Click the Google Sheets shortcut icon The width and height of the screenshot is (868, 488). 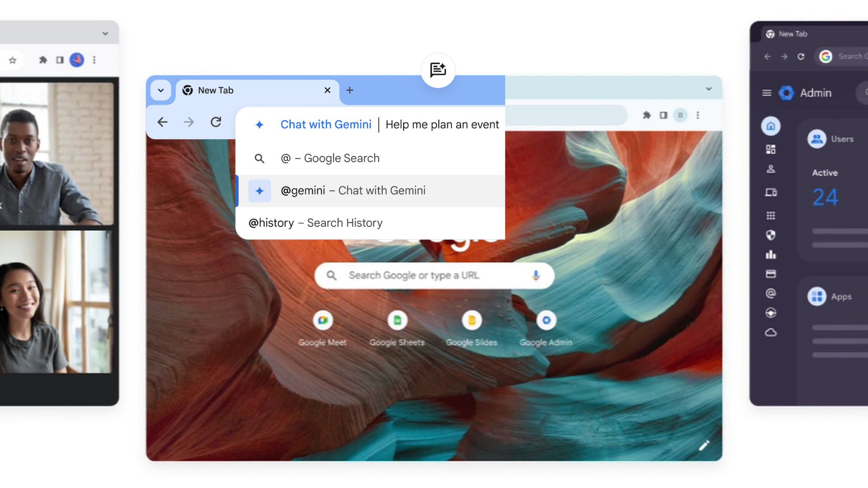pos(396,320)
